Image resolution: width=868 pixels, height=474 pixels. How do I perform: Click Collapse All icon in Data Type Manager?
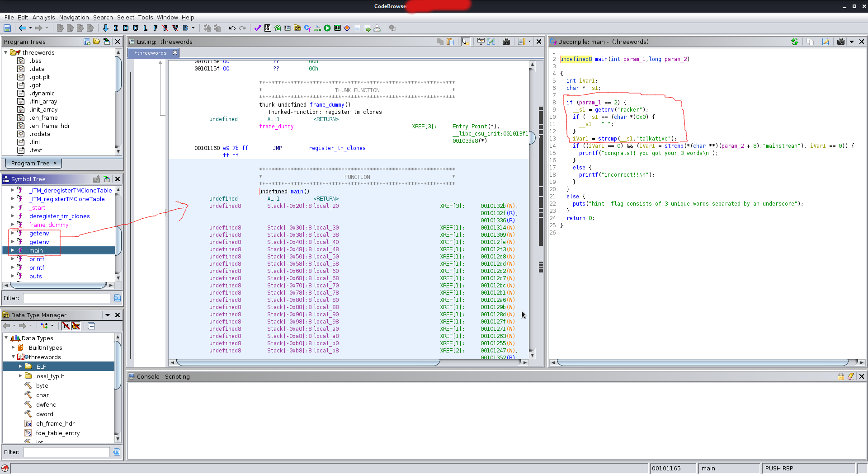91,326
